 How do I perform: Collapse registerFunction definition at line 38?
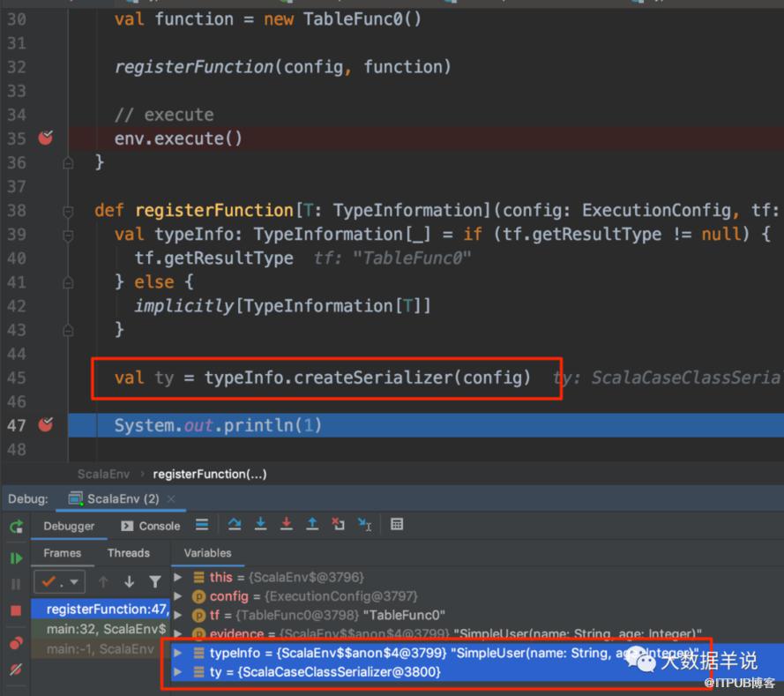(x=69, y=211)
